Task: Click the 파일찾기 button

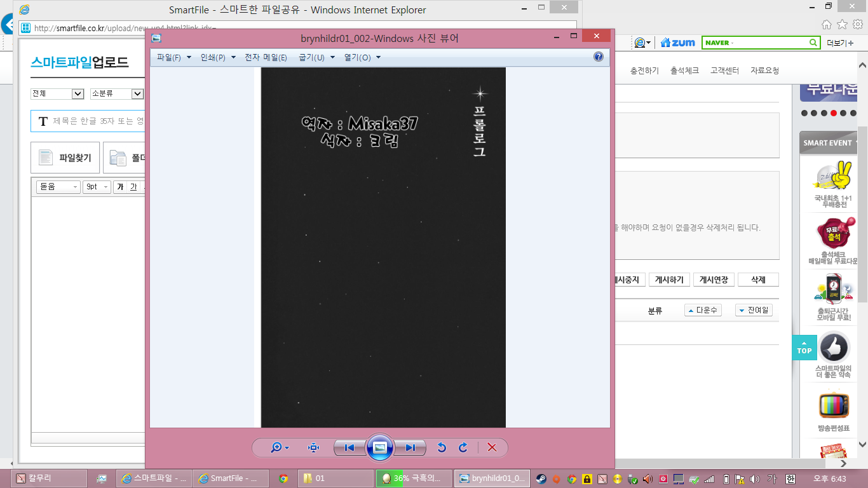Action: (x=65, y=158)
